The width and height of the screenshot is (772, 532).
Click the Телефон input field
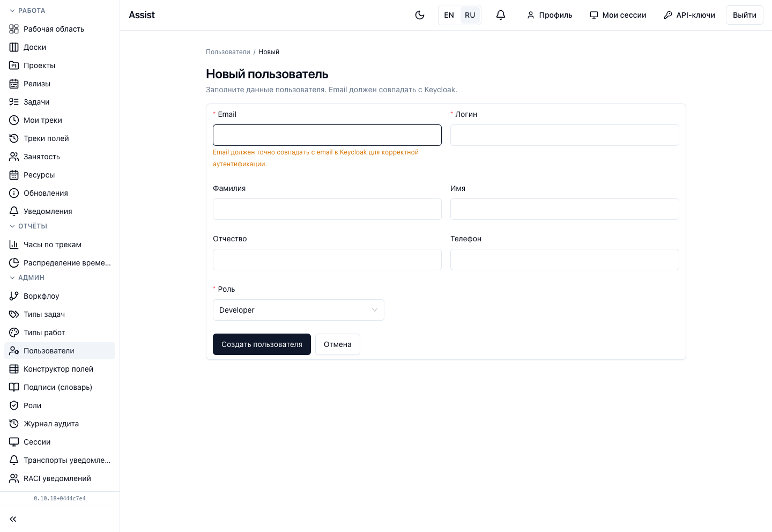tap(565, 260)
